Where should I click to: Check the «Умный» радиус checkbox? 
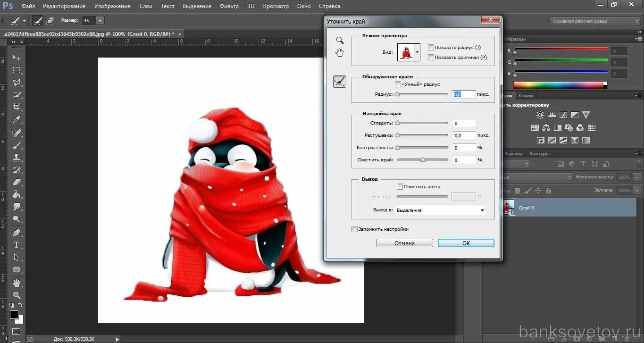(398, 84)
